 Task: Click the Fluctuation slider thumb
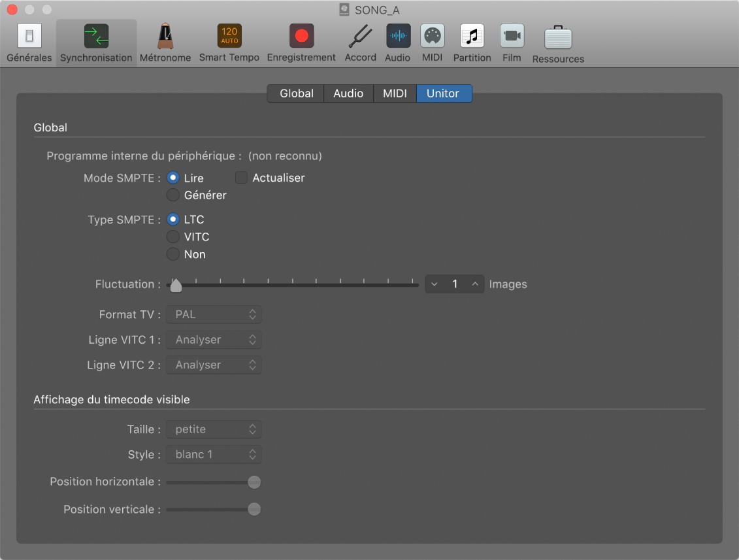[x=176, y=285]
